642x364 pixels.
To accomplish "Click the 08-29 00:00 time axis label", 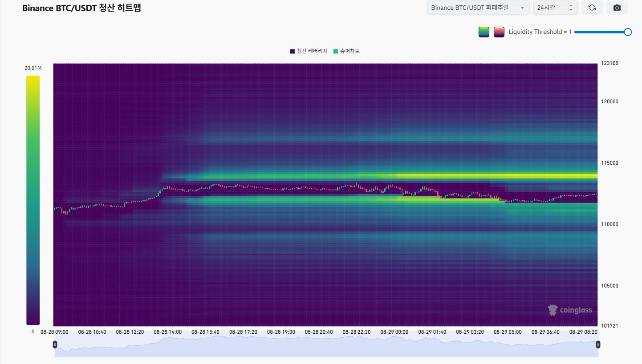I will coord(394,332).
